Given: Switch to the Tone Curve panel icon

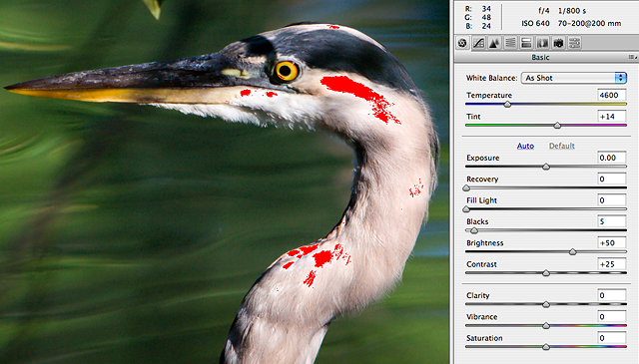Looking at the screenshot, I should click(x=478, y=43).
